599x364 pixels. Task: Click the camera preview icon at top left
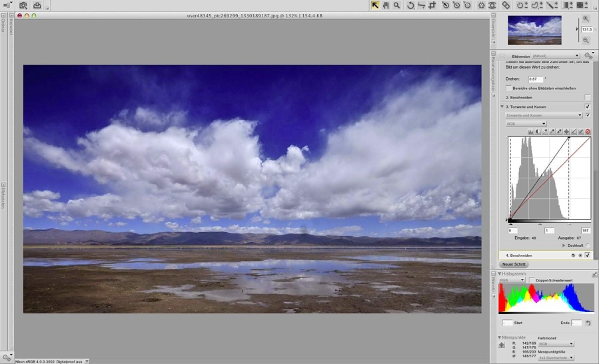23,5
